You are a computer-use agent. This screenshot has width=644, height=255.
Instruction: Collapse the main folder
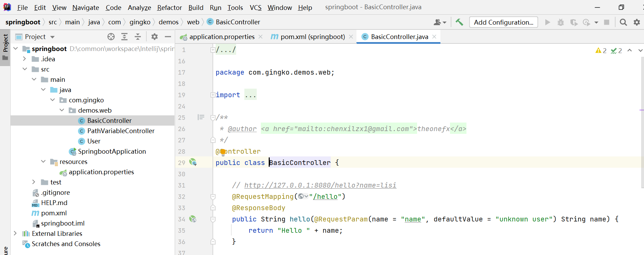(x=34, y=79)
